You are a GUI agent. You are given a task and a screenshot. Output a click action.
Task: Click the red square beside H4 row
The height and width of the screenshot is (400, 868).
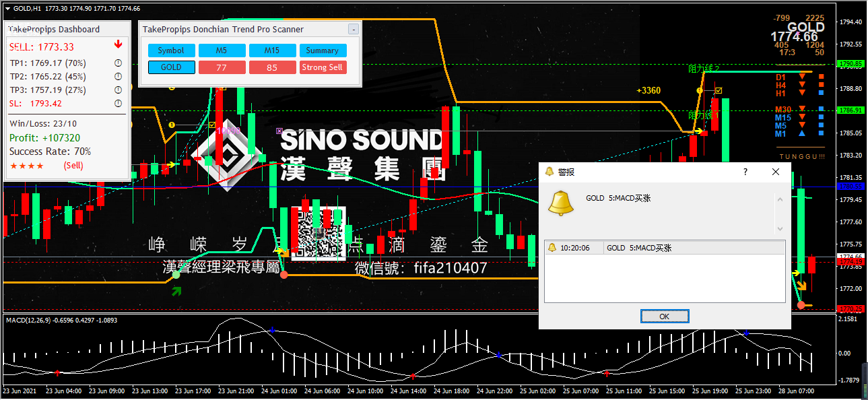[x=821, y=86]
